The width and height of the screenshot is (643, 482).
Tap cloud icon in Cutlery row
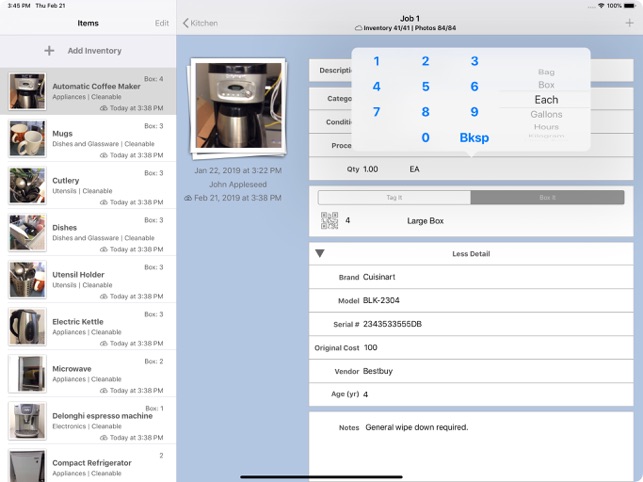tap(104, 202)
